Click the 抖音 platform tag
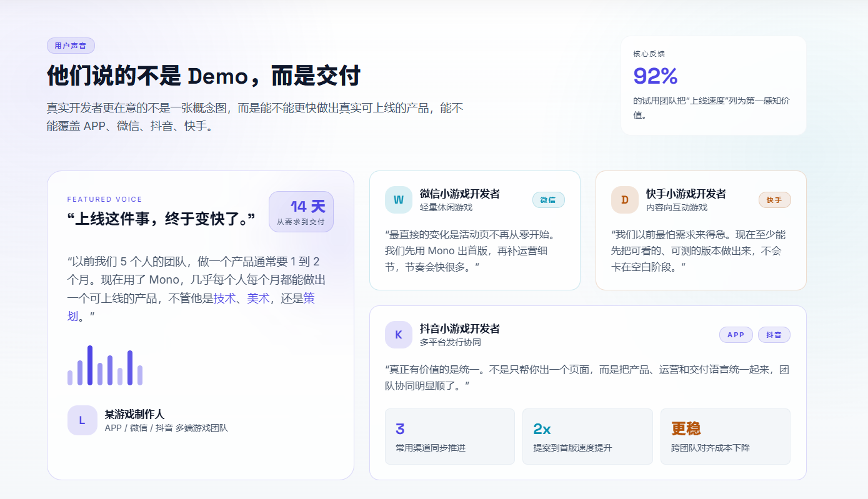 pyautogui.click(x=774, y=335)
